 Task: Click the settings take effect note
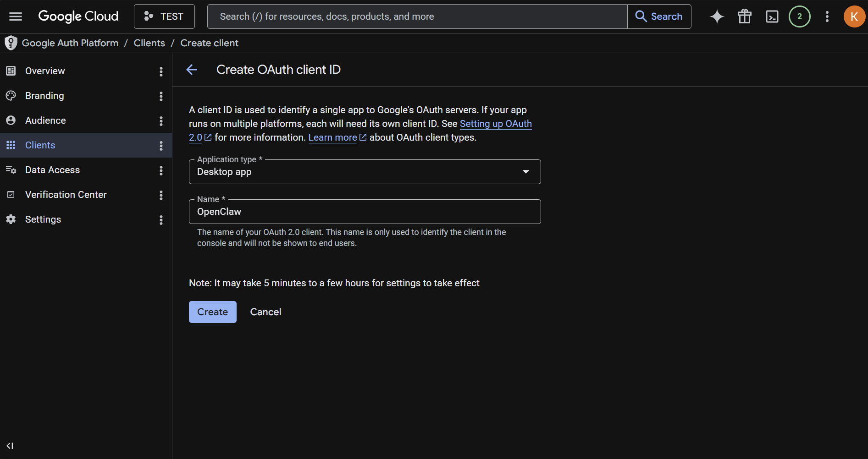click(334, 283)
